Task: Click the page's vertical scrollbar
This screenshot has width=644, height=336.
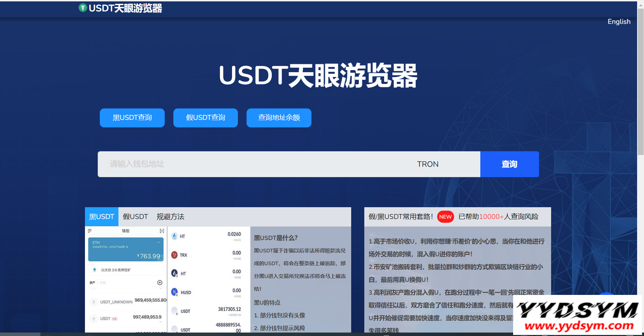Action: tap(640, 83)
